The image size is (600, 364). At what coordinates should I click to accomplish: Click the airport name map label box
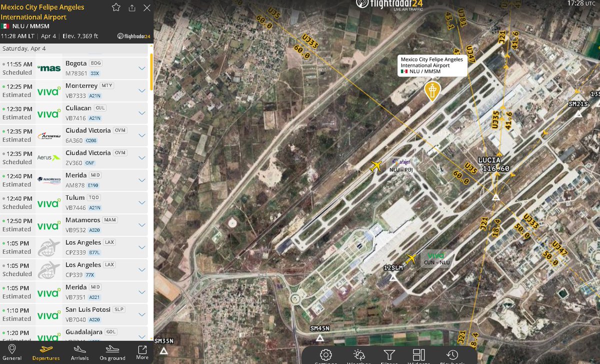tap(432, 65)
